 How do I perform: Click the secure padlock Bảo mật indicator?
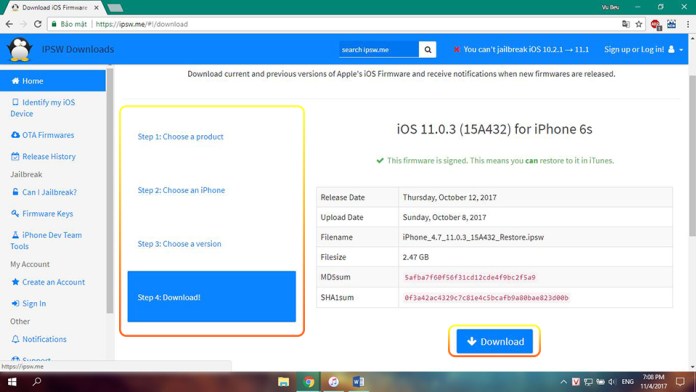point(69,24)
